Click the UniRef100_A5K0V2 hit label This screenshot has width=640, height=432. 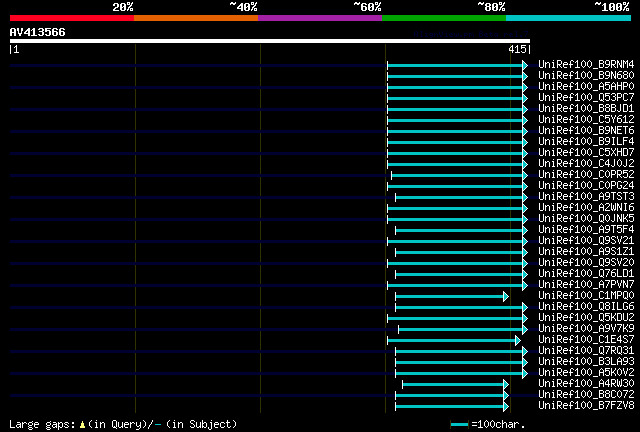tap(586, 373)
